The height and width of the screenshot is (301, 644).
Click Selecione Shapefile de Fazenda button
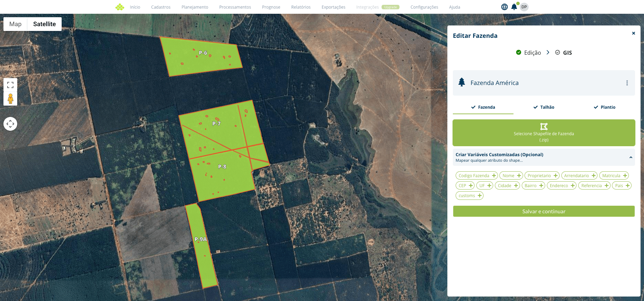click(x=544, y=133)
